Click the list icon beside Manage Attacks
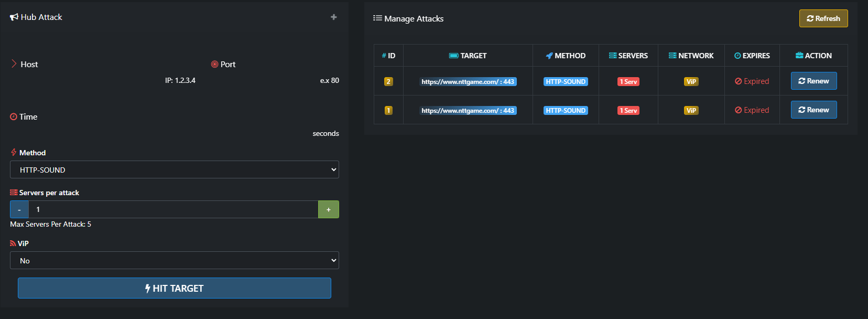 [x=377, y=18]
